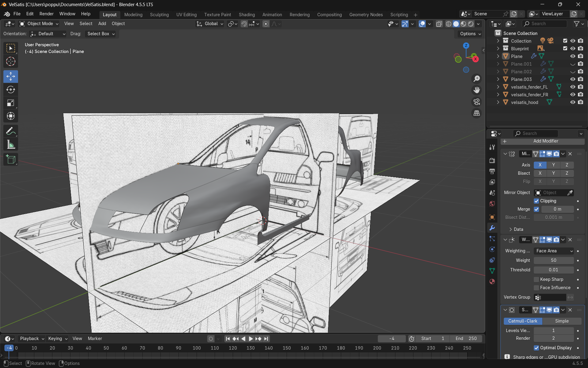Click the Add Cube tool

tap(11, 159)
